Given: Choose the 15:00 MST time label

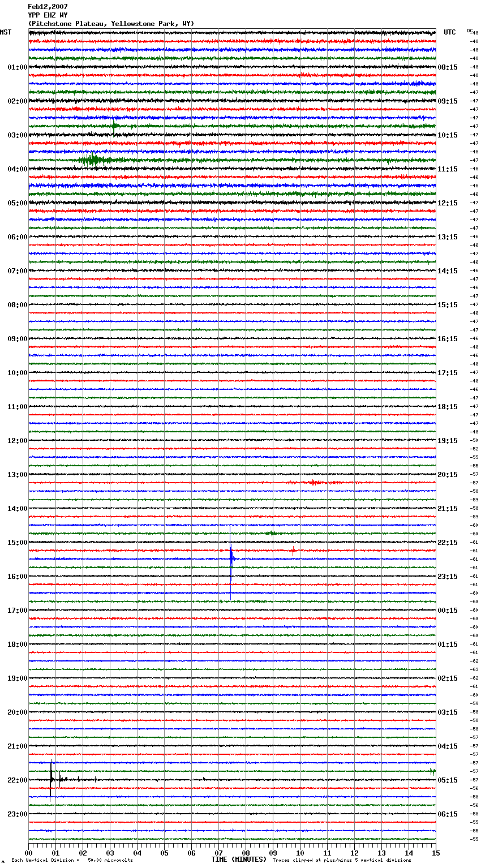Looking at the screenshot, I should [18, 543].
